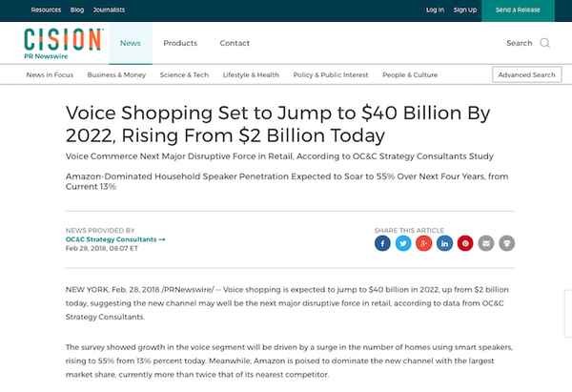
Task: Share article on Twitter
Action: [x=403, y=243]
